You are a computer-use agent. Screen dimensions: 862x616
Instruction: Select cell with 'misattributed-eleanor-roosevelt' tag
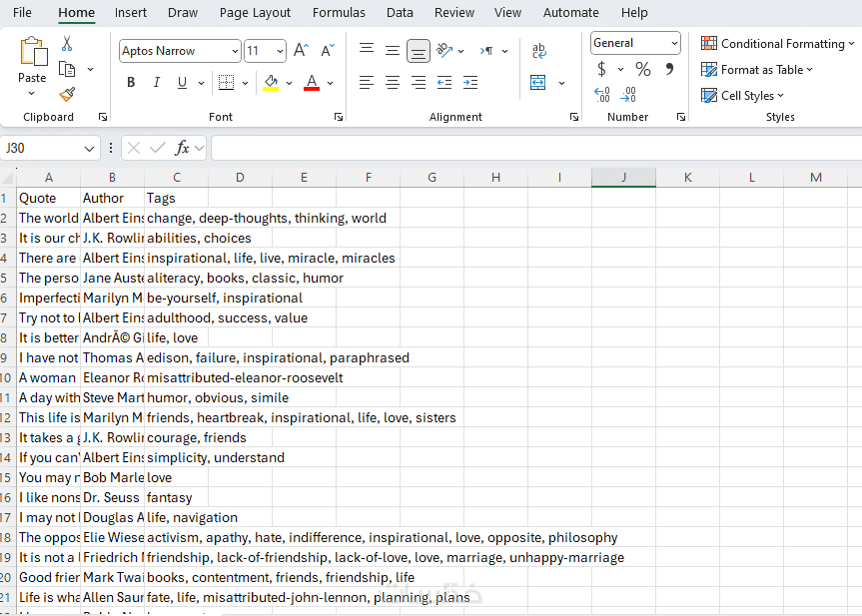pos(177,377)
